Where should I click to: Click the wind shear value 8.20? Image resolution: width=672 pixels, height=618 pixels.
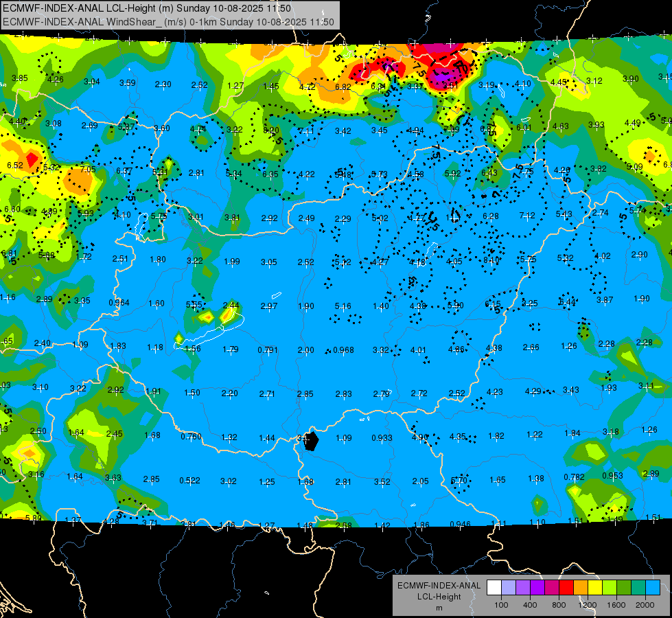click(x=271, y=130)
